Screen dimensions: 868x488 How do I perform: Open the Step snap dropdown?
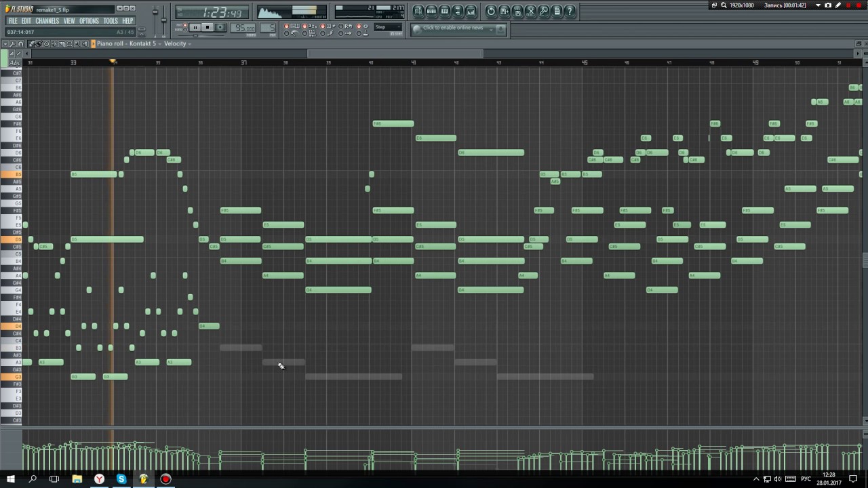(389, 28)
